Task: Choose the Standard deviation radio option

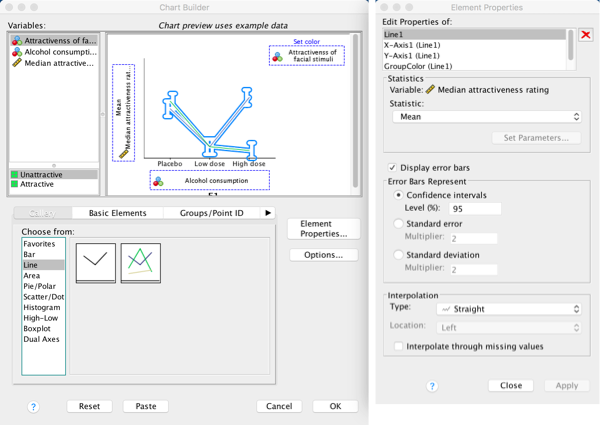Action: pyautogui.click(x=400, y=255)
